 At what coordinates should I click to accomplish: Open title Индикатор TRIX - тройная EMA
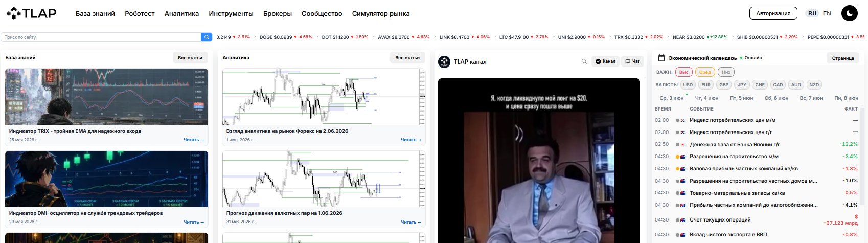75,131
